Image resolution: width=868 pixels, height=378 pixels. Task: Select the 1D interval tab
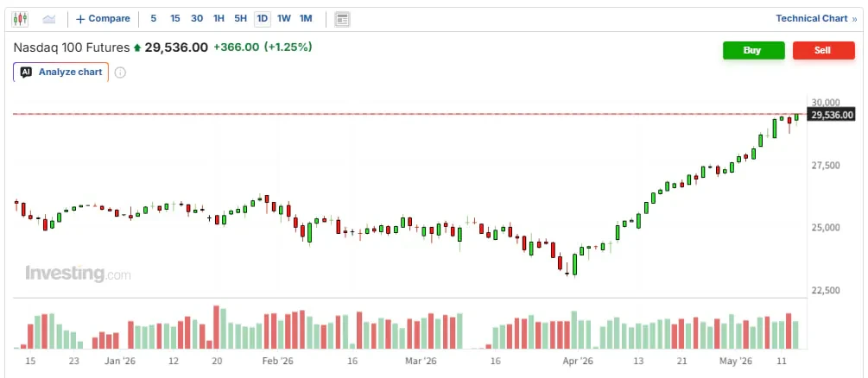click(262, 19)
